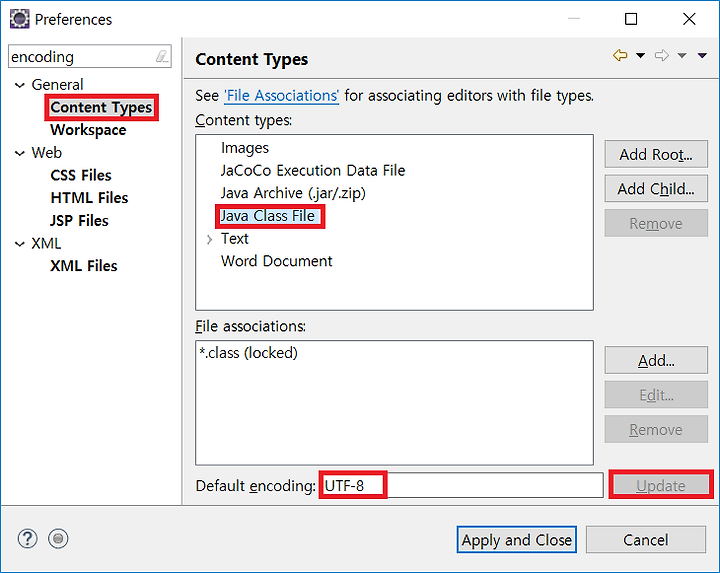Screen dimensions: 720x573
Task: Collapse the Web tree node
Action: [20, 153]
